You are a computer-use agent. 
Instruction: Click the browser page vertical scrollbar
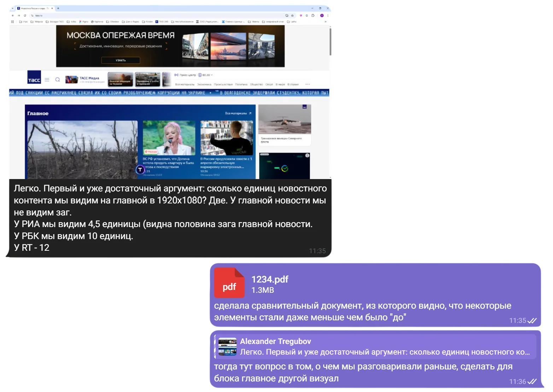(330, 42)
